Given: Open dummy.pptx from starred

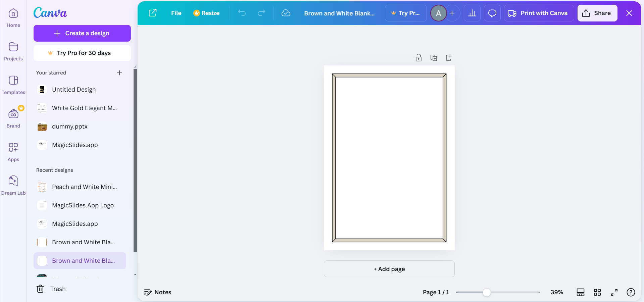Looking at the screenshot, I should (x=80, y=127).
